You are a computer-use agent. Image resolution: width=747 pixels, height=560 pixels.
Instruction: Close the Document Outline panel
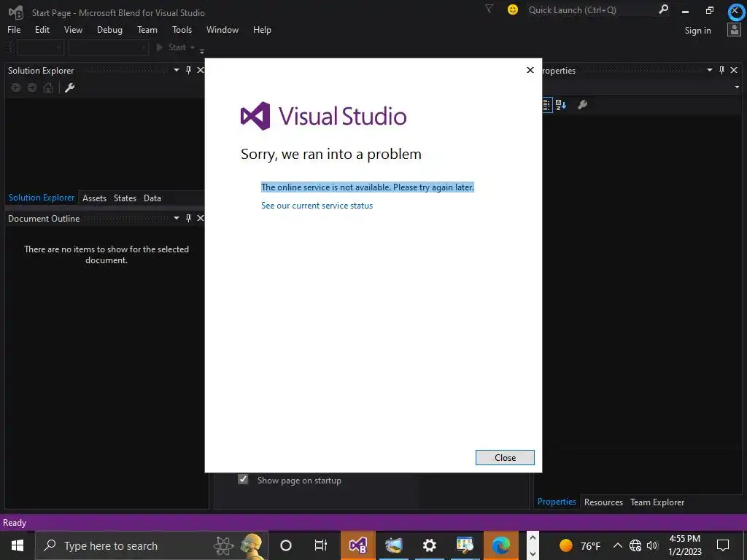[x=201, y=218]
